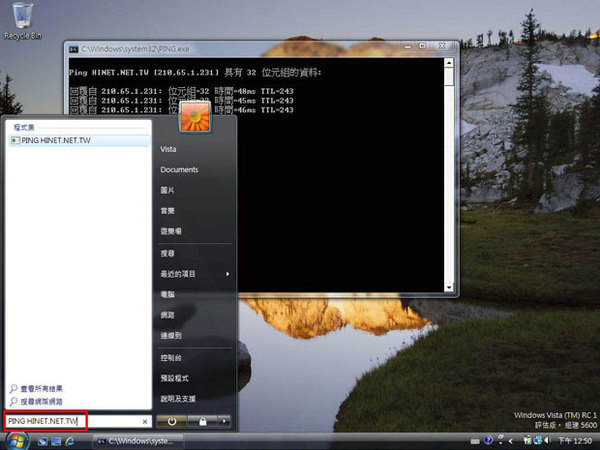Click the taskbar clock showing 下午 12:50

[x=575, y=441]
